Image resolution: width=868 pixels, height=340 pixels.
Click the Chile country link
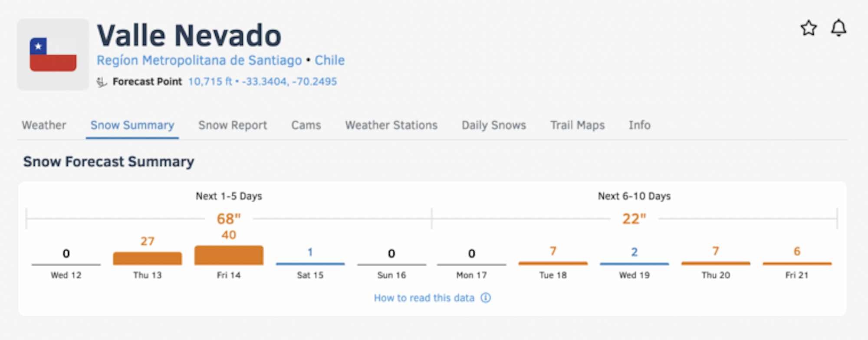pyautogui.click(x=329, y=60)
